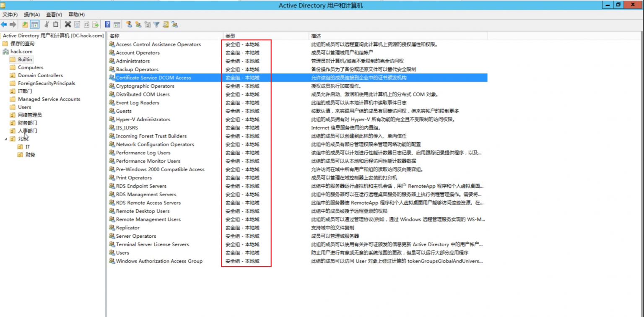Click the group icon beside Administrators
Viewport: 644px width, 317px height.
[112, 61]
